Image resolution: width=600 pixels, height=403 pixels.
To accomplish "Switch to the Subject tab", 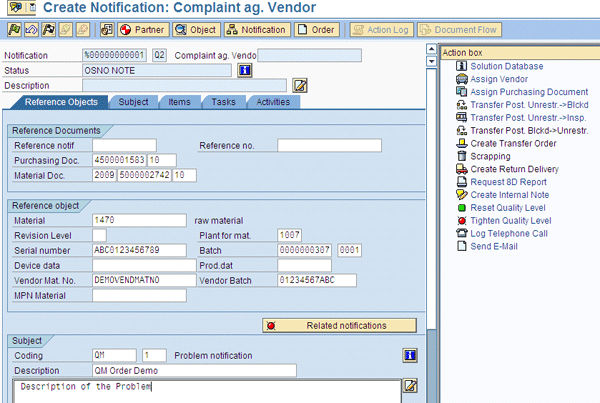I will click(133, 102).
